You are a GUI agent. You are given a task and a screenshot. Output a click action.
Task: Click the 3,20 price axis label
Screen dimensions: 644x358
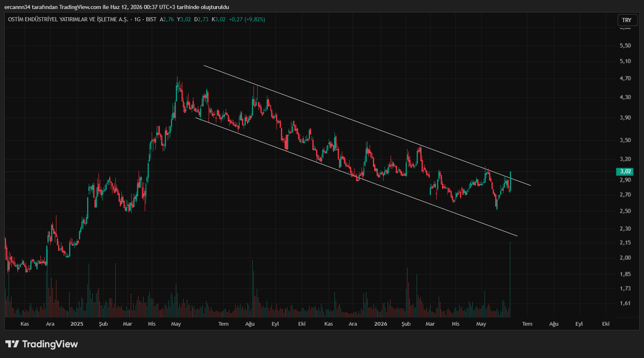[625, 159]
